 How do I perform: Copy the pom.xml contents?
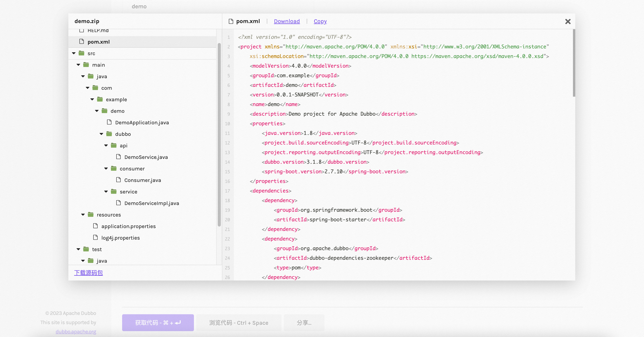[x=320, y=21]
